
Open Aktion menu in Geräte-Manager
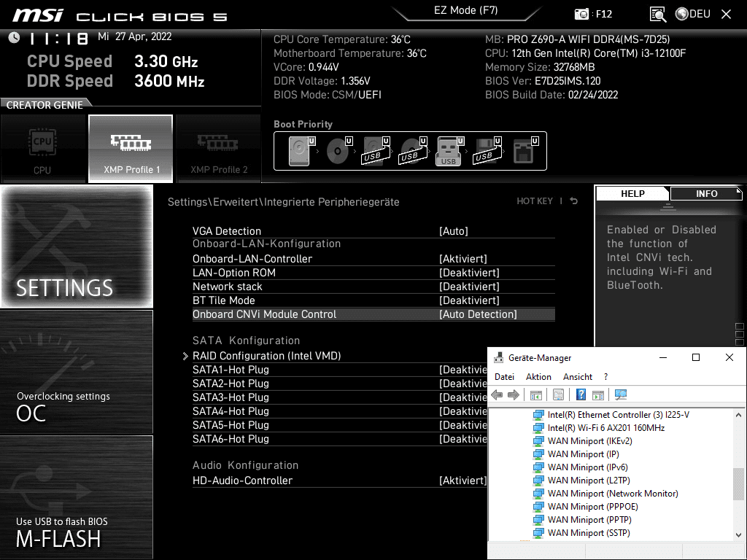[538, 377]
